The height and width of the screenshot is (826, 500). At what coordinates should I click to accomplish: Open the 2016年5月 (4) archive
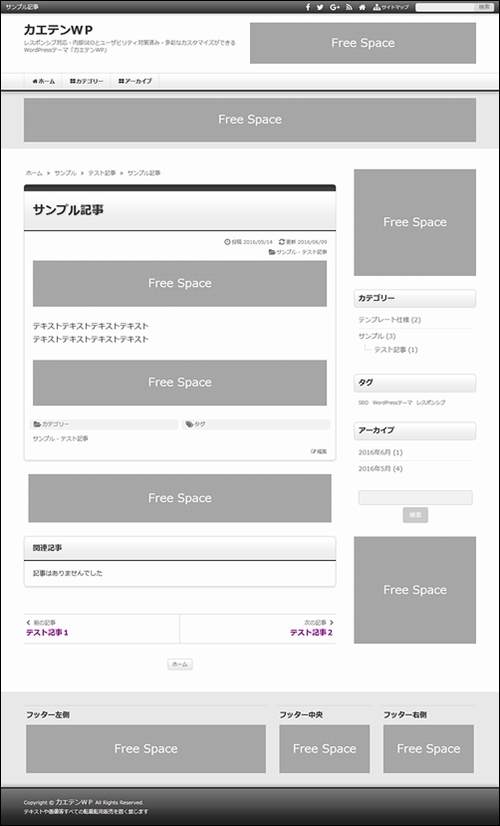pos(380,469)
